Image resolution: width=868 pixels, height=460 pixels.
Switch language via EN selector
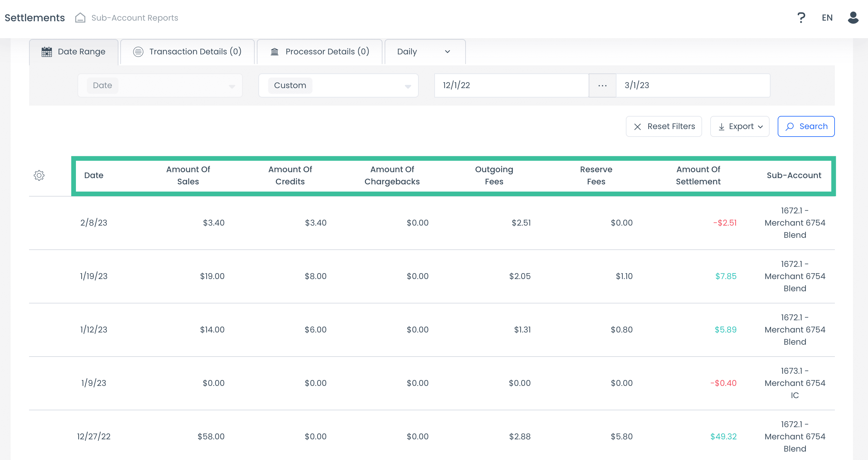pyautogui.click(x=827, y=17)
